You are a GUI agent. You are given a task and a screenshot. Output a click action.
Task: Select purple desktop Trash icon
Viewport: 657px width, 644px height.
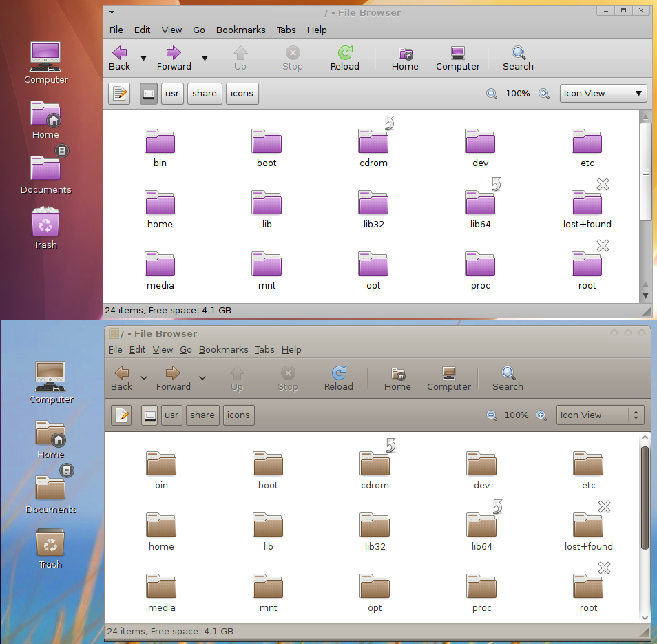pyautogui.click(x=45, y=221)
